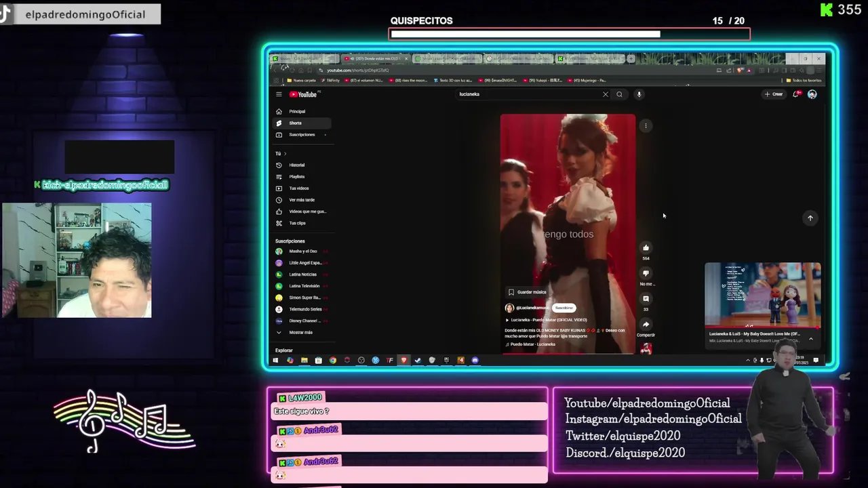Expand the 'Tú' section chevron

(x=285, y=154)
